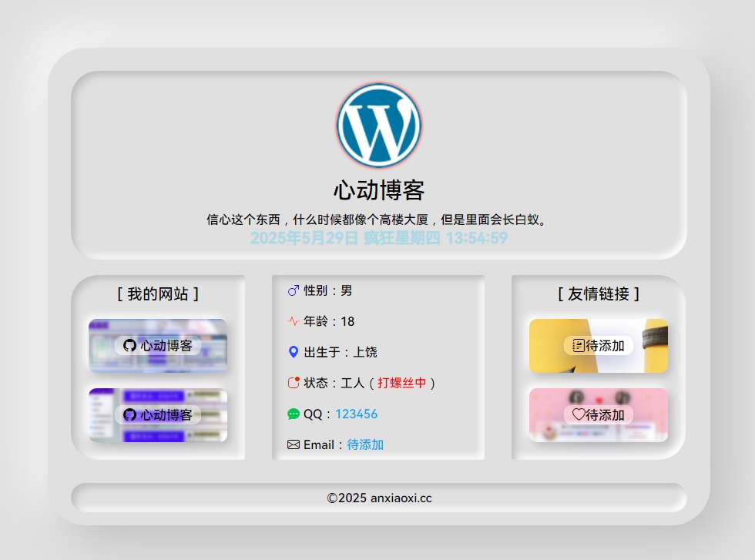Click the 心动博客 main title
Image resolution: width=755 pixels, height=560 pixels.
coord(379,190)
